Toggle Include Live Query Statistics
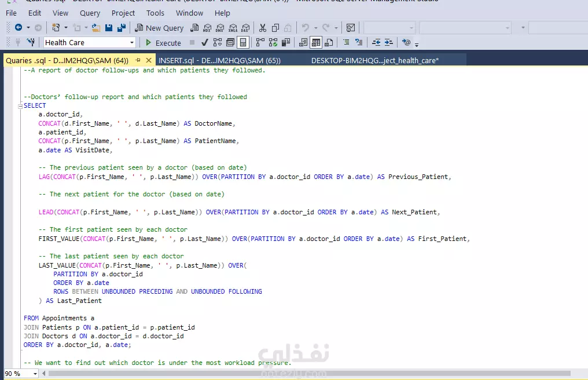Image resolution: width=588 pixels, height=380 pixels. (x=273, y=42)
